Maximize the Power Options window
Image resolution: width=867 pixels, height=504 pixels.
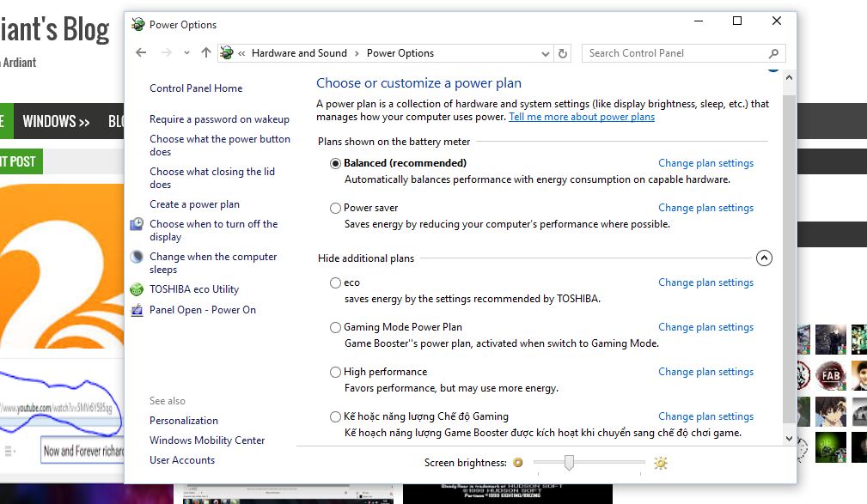pos(737,21)
